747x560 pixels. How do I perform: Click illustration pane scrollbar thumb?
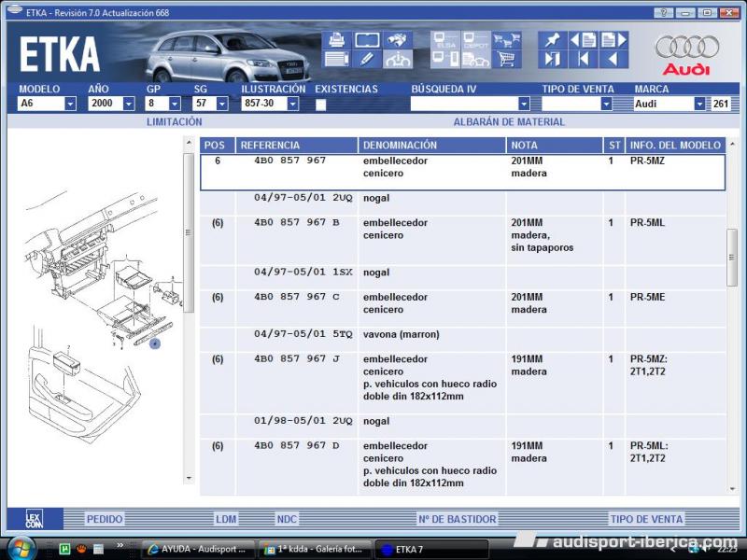[x=189, y=232]
